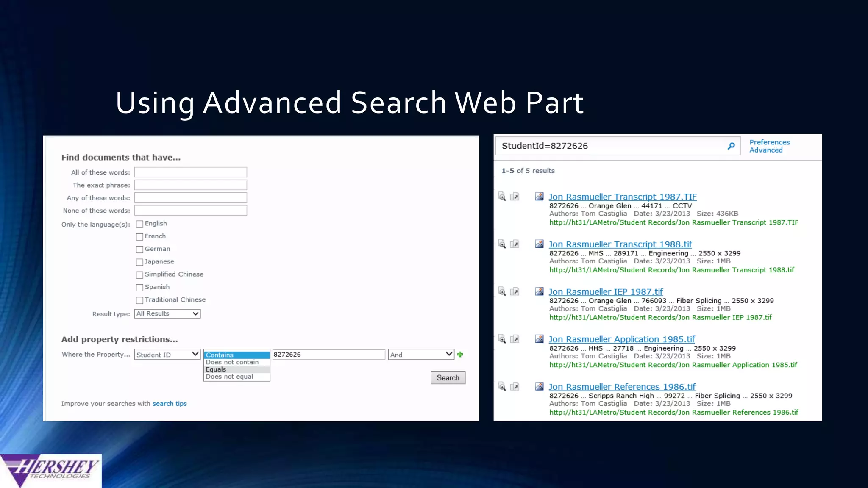Click image file icon for IEP 1987.tif
The height and width of the screenshot is (488, 868).
[539, 291]
